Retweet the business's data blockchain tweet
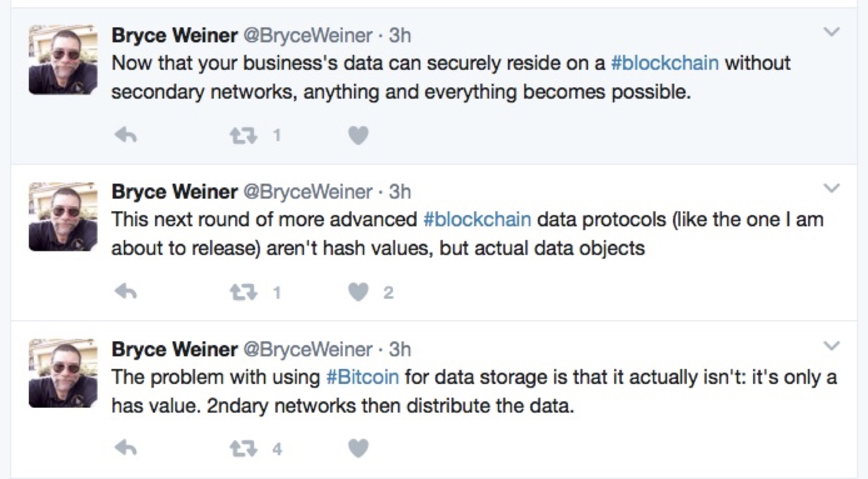The image size is (868, 479). (243, 136)
